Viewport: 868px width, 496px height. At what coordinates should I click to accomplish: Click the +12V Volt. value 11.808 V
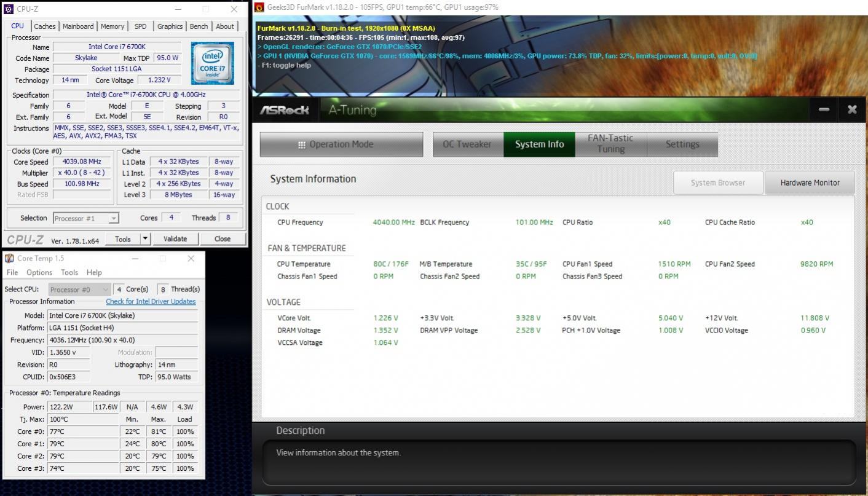click(x=815, y=318)
